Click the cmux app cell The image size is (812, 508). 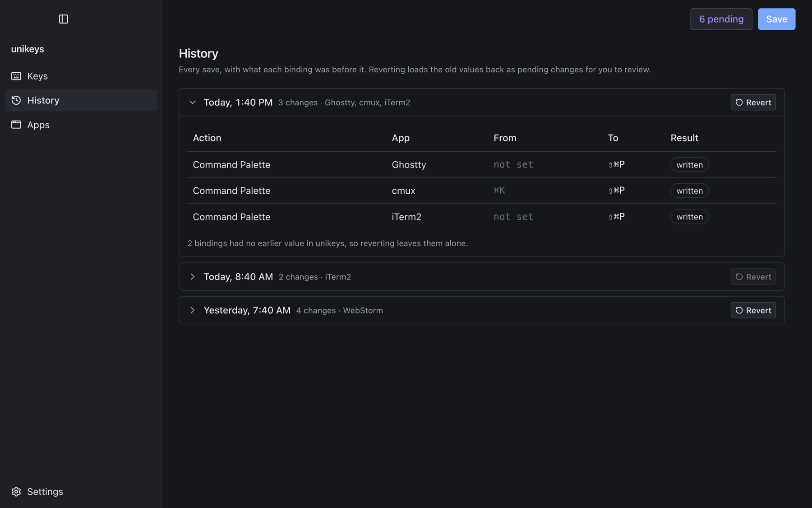[403, 191]
